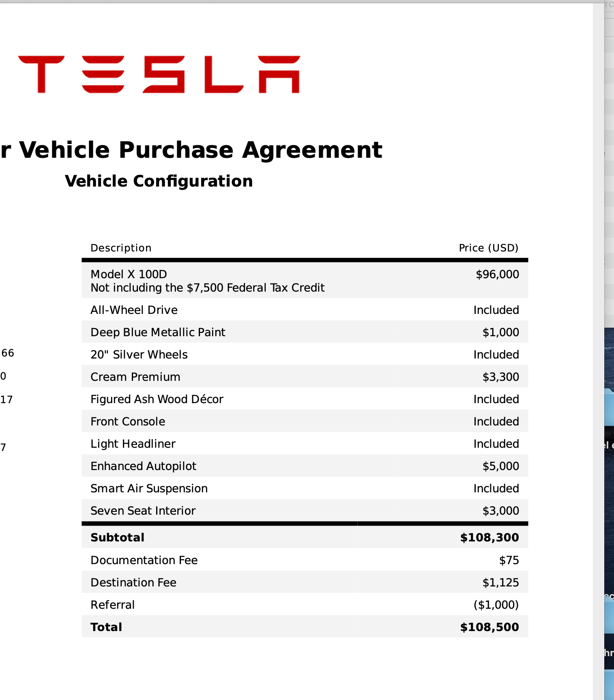
Task: Click the Subtotal amount $108,300
Action: 489,537
